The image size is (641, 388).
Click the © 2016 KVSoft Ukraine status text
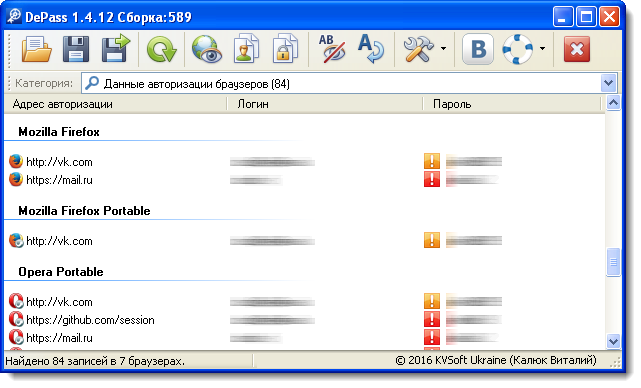(496, 361)
